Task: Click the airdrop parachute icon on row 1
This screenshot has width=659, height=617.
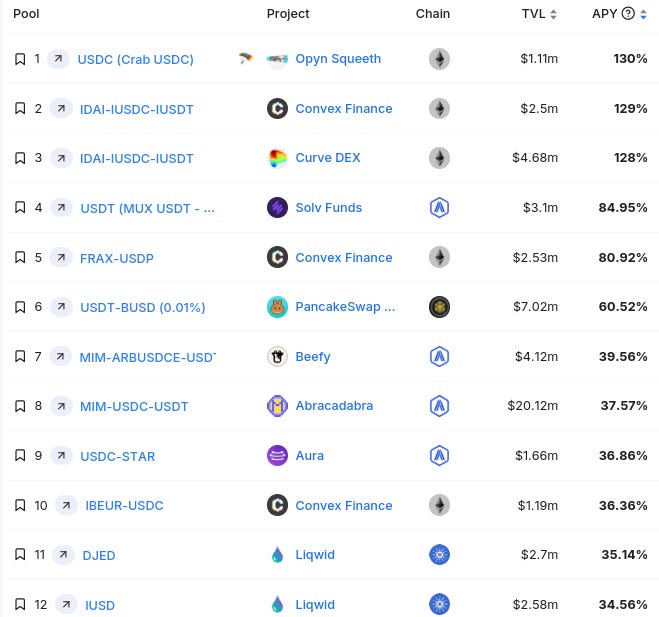Action: pyautogui.click(x=246, y=58)
